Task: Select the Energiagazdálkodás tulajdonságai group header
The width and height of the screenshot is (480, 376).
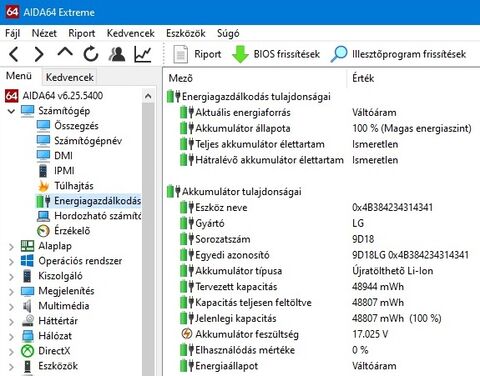Action: (249, 97)
